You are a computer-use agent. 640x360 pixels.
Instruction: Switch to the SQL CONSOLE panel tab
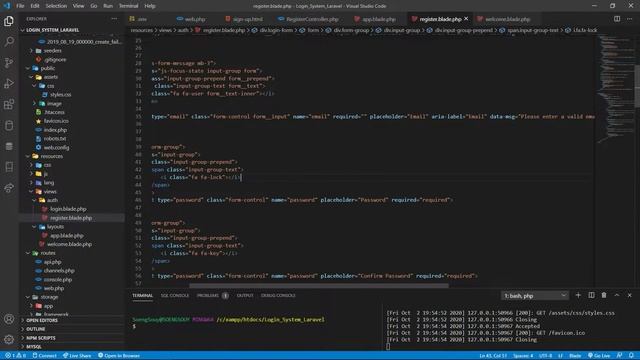tap(175, 296)
